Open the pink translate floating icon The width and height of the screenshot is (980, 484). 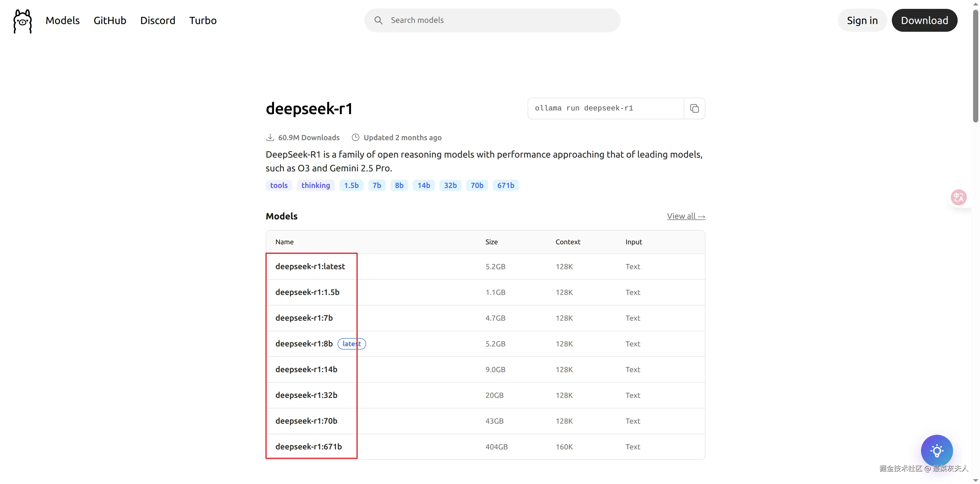click(958, 197)
